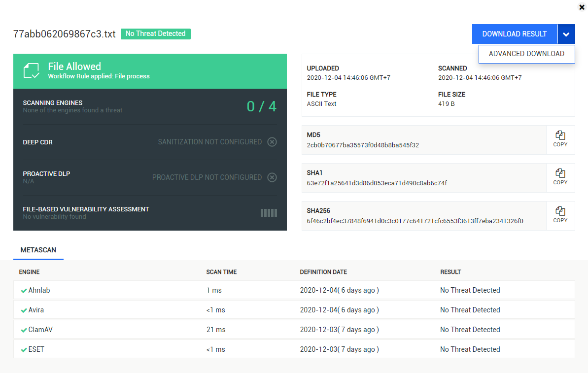Copy the SHA1 hash

click(x=560, y=177)
